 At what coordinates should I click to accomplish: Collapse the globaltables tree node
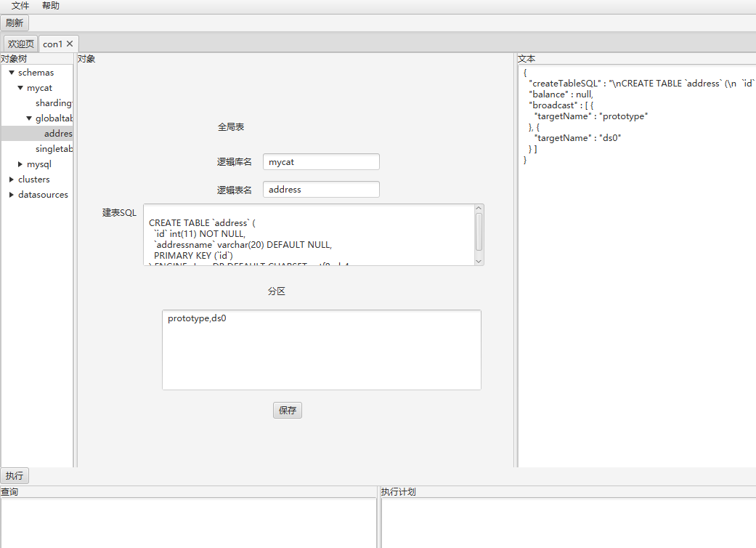coord(29,118)
